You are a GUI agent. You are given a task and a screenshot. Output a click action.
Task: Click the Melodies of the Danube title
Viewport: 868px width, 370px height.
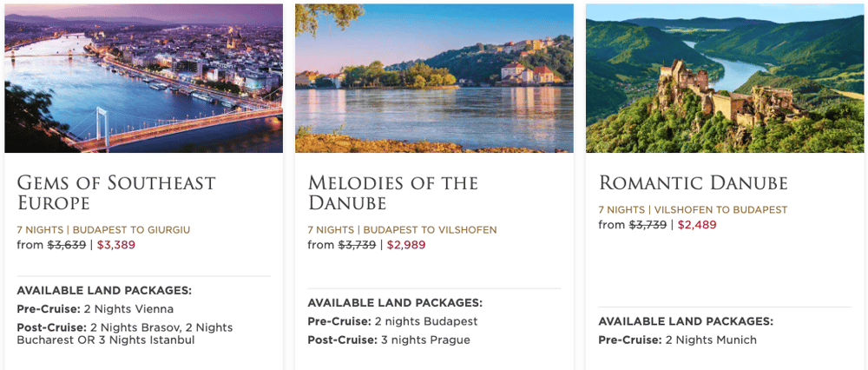(x=393, y=192)
